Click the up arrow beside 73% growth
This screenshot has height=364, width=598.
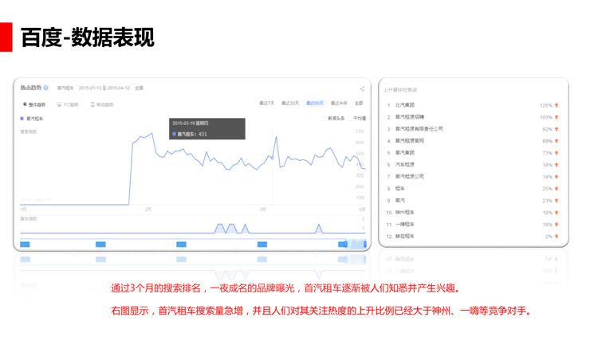(557, 153)
